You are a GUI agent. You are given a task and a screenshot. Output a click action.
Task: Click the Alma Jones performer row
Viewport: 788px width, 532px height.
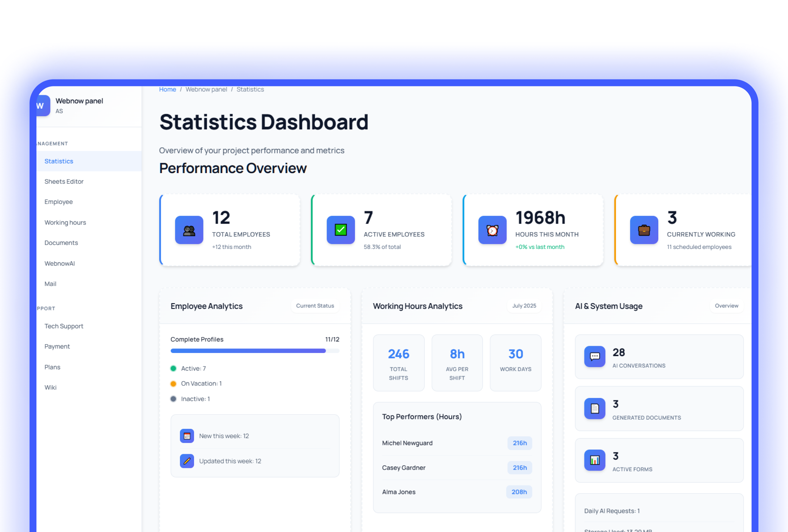[457, 492]
